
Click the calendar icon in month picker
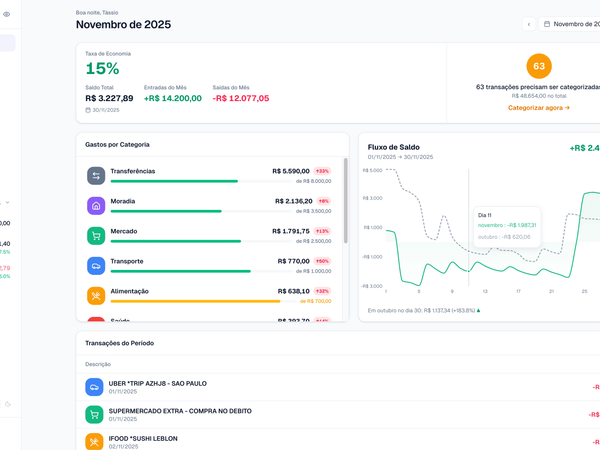pyautogui.click(x=547, y=24)
